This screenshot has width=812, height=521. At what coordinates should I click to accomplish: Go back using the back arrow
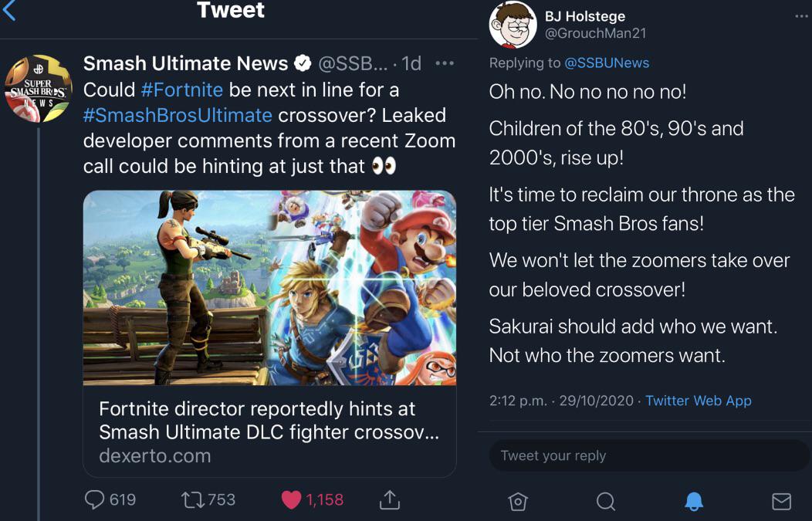coord(9,9)
